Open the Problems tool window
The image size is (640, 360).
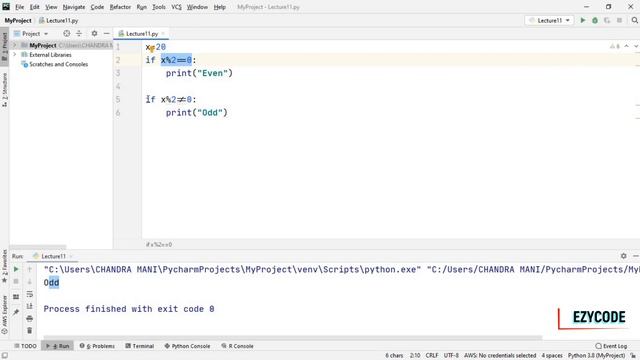tap(97, 346)
